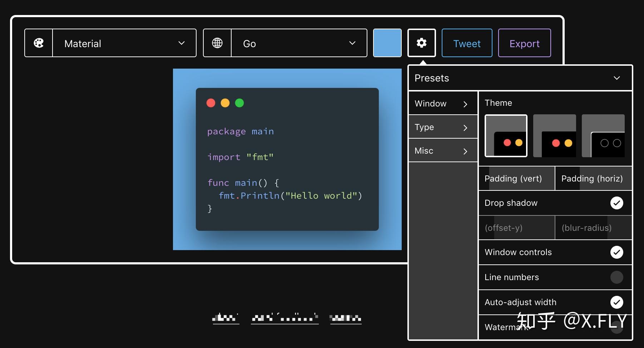Click the Theme label in settings

click(x=498, y=103)
